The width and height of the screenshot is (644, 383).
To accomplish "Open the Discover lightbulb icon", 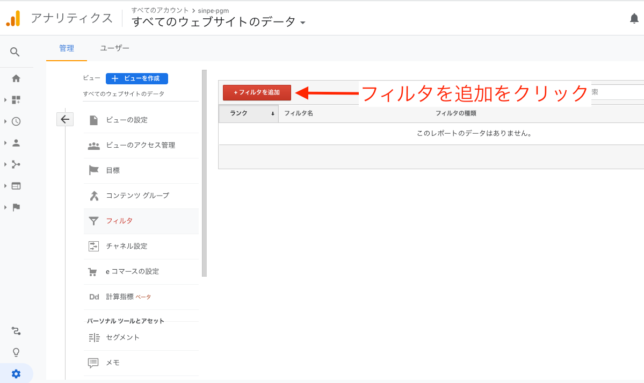I will point(16,352).
